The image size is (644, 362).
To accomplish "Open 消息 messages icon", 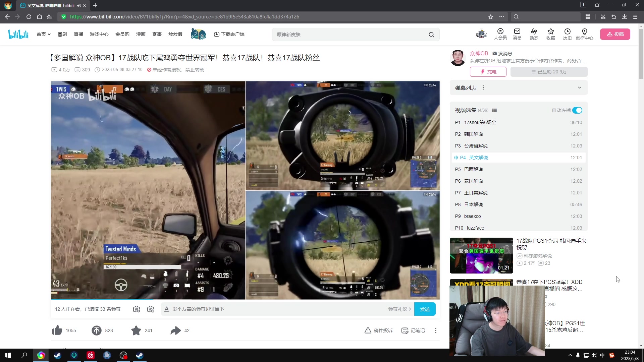I will (517, 34).
